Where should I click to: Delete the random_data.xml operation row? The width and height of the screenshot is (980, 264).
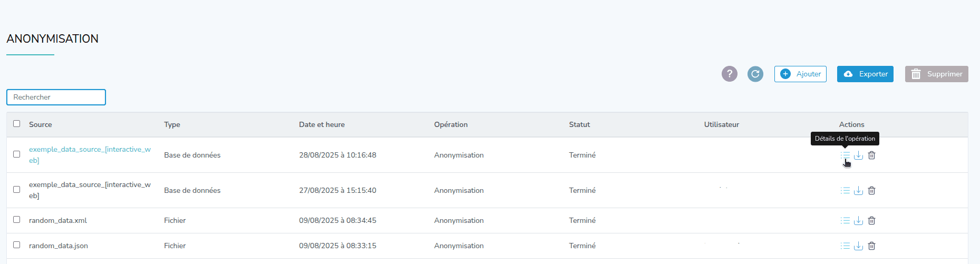pos(871,221)
